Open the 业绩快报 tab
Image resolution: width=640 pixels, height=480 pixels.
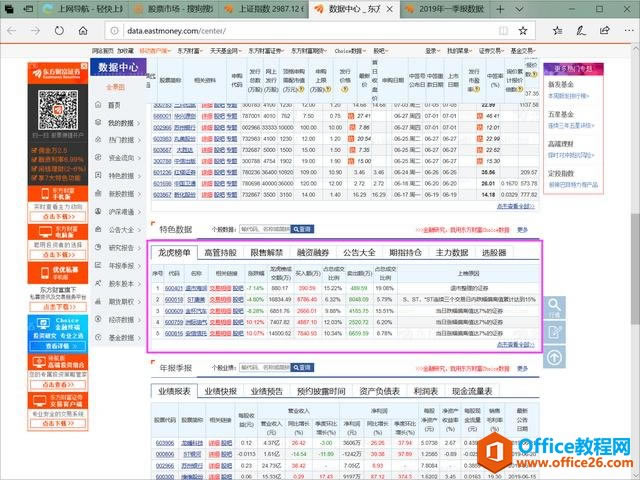click(x=219, y=391)
